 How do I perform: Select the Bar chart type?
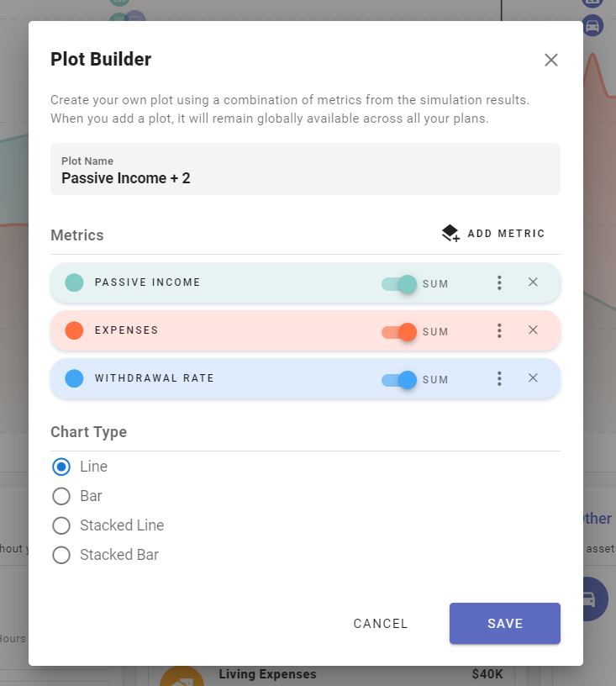(x=61, y=496)
